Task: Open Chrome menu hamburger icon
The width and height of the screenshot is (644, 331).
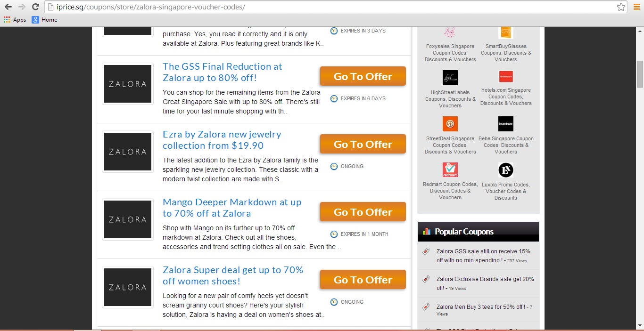Action: pos(636,7)
